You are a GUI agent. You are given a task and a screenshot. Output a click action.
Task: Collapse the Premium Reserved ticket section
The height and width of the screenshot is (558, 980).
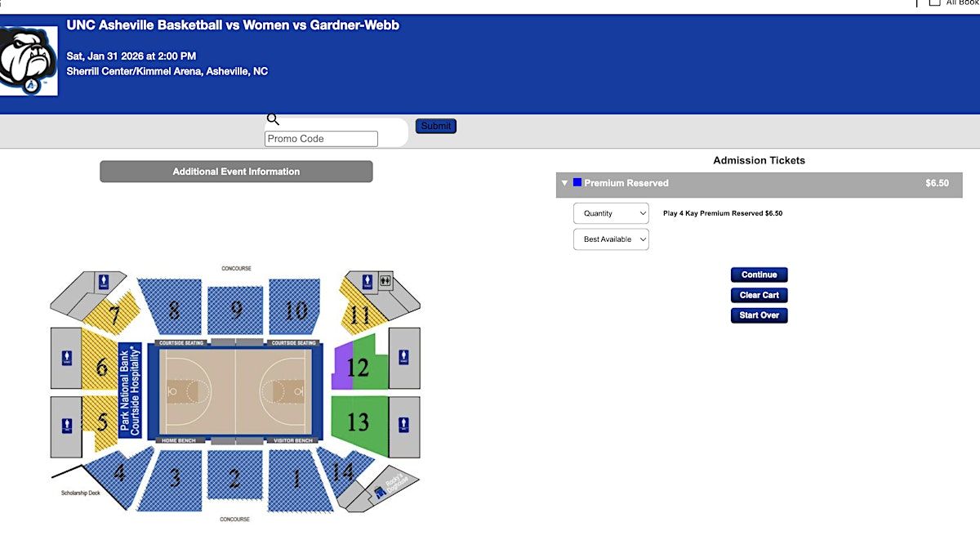point(564,184)
